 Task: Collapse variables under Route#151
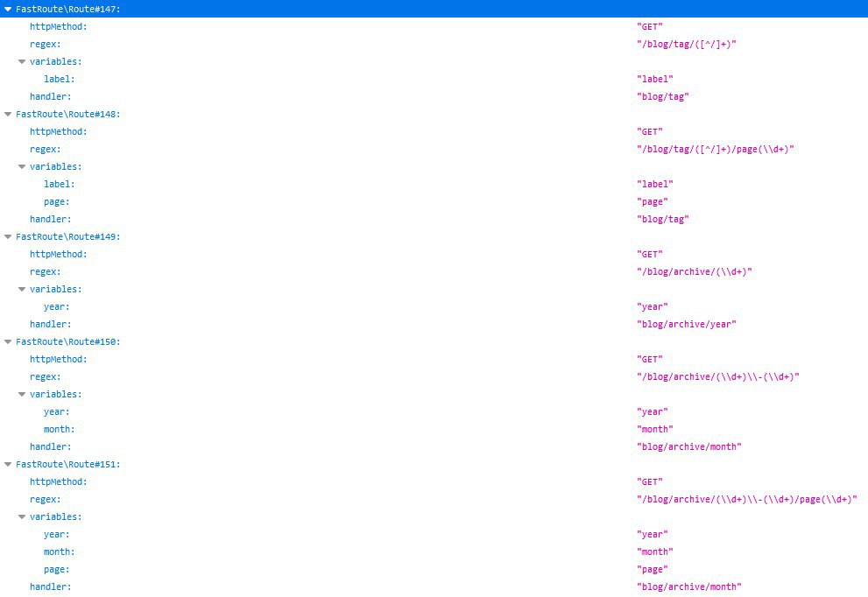[22, 516]
